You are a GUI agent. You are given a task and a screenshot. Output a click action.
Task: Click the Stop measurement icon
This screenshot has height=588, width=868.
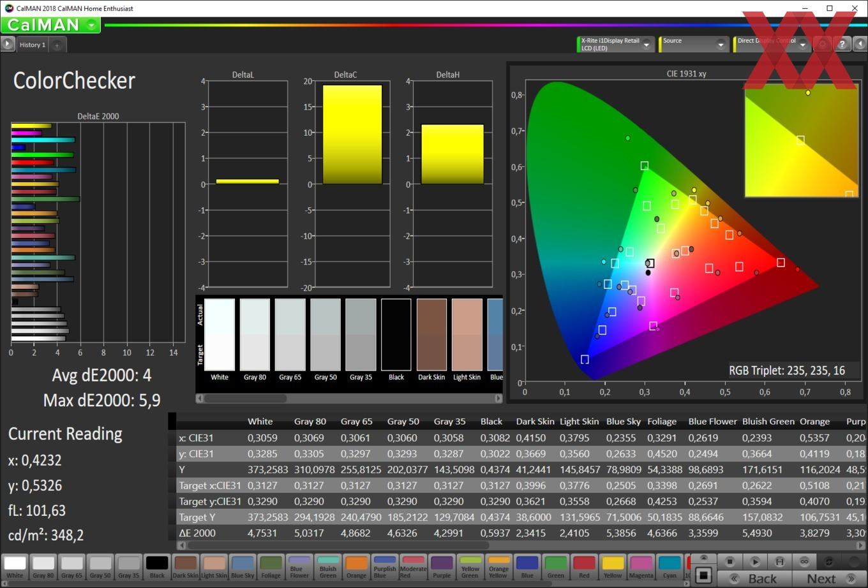click(x=730, y=562)
